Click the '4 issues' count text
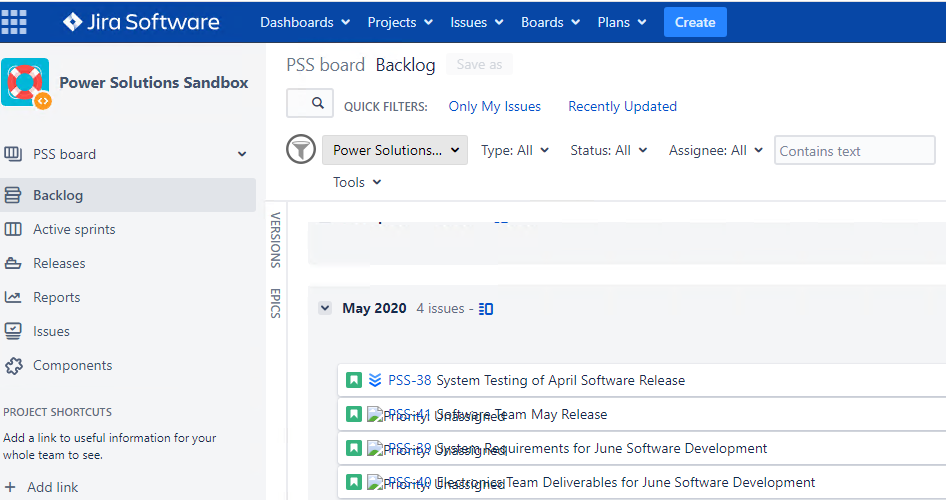This screenshot has height=500, width=946. tap(440, 308)
